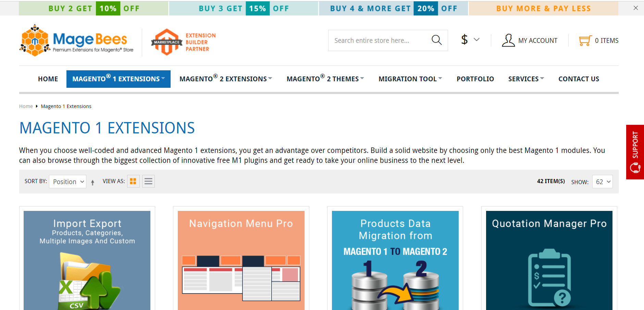Expand Magento 1 Extensions menu
The width and height of the screenshot is (644, 310).
pos(119,79)
